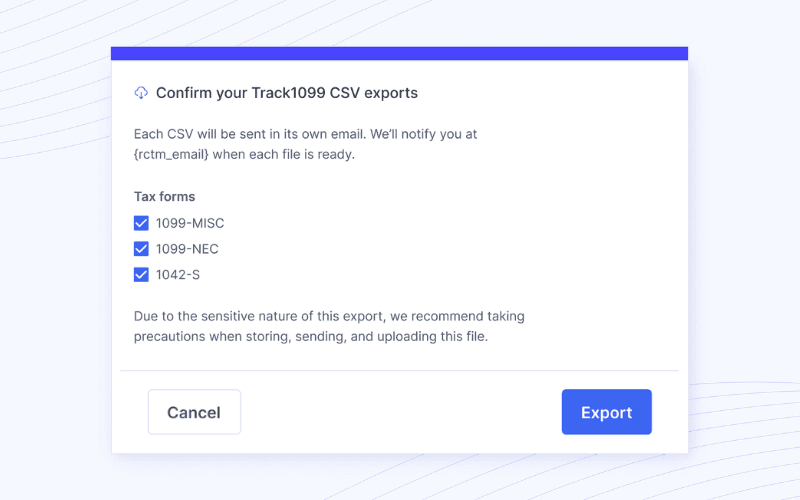Screen dimensions: 800x500
Task: Uncheck the 1099-MISC checkbox
Action: pyautogui.click(x=141, y=223)
